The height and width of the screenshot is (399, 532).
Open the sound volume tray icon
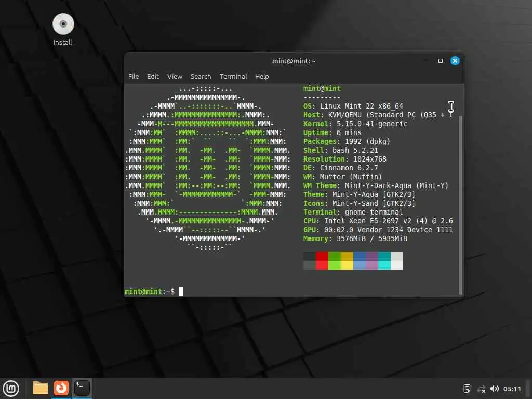click(495, 389)
